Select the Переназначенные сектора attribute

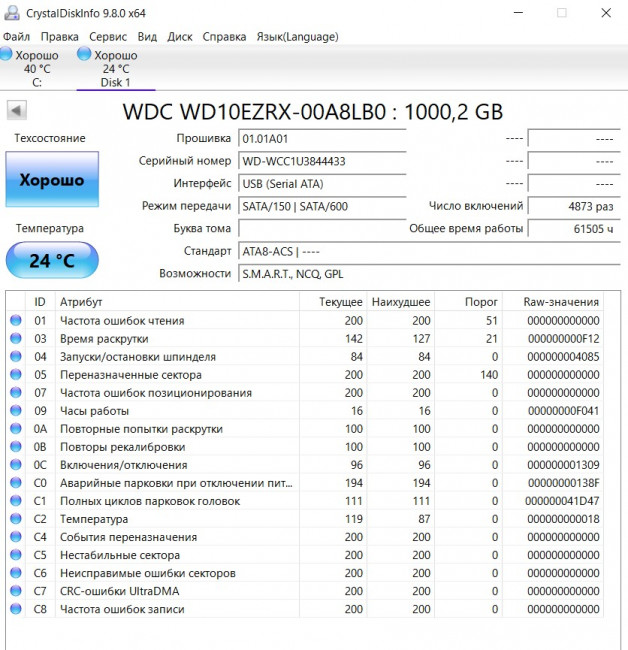point(131,375)
